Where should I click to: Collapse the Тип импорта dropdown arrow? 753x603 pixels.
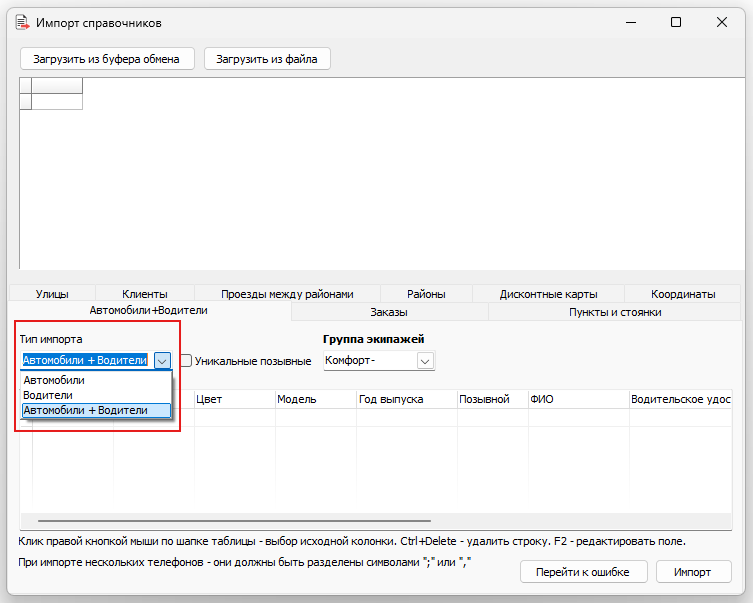click(x=163, y=361)
